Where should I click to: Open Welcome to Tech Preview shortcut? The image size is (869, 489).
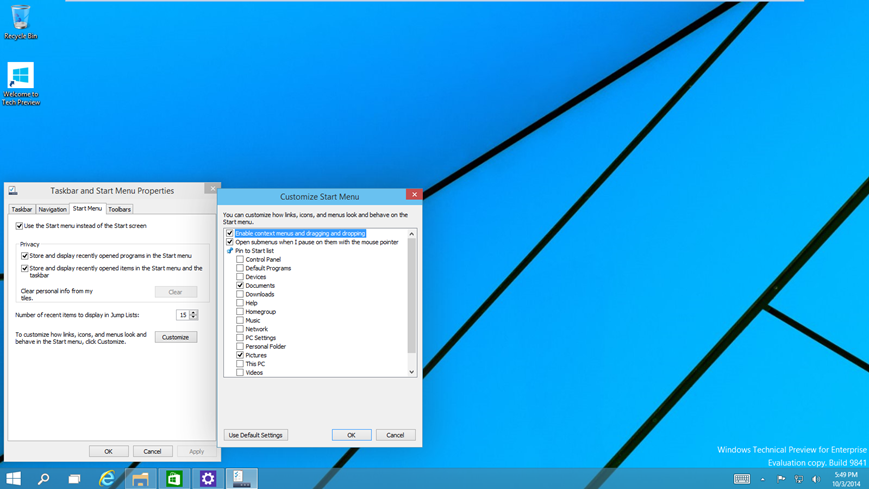[21, 84]
